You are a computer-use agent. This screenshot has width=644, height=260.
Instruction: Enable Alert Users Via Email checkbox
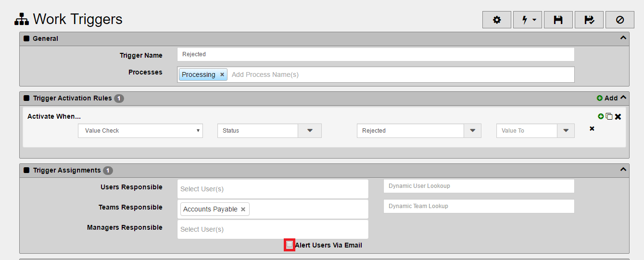(290, 245)
